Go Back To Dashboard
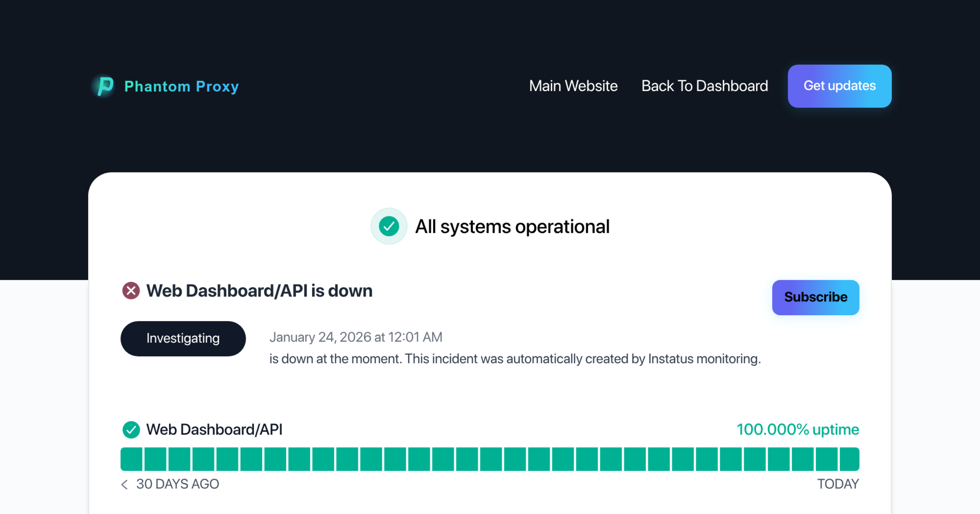This screenshot has height=514, width=980. coord(704,86)
